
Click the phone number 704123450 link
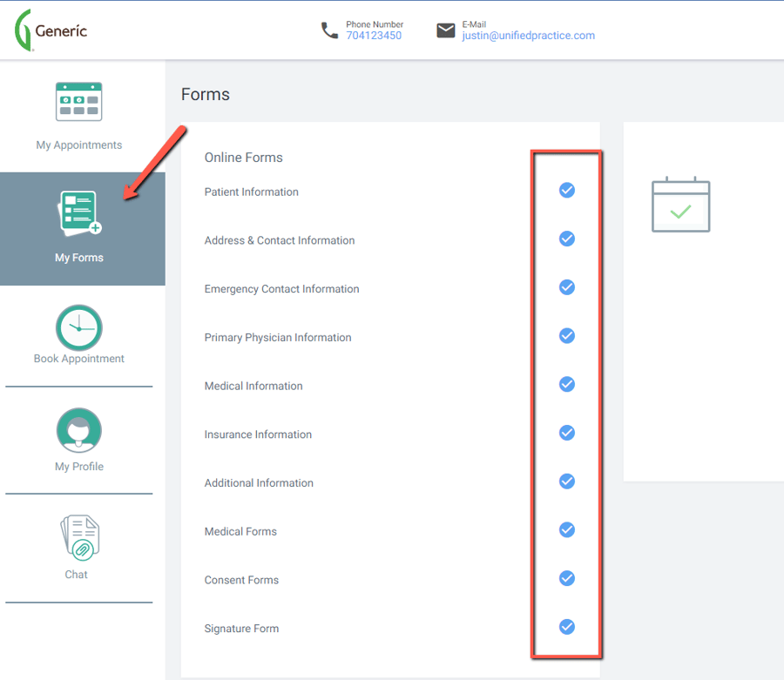pyautogui.click(x=374, y=36)
